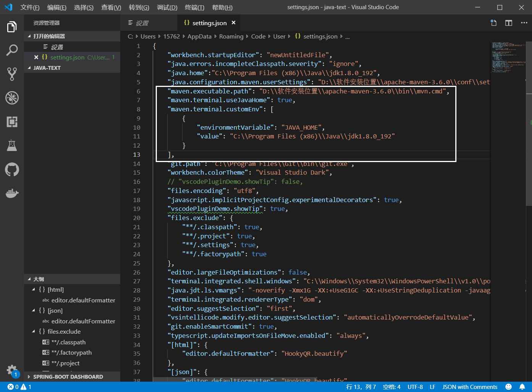Select **/.factorypath in outline
532x392 pixels.
pos(72,353)
